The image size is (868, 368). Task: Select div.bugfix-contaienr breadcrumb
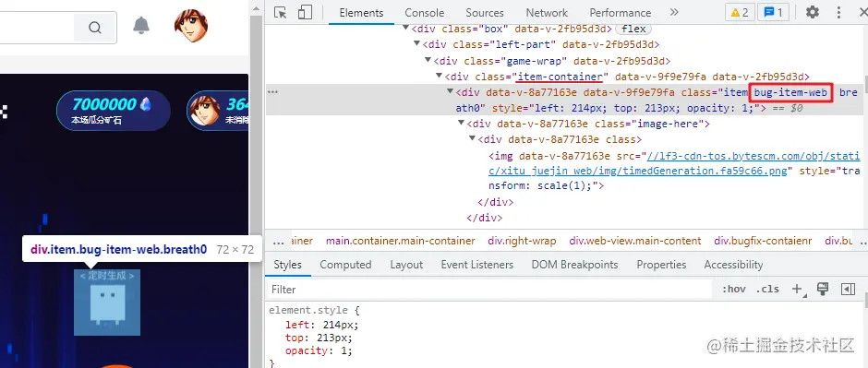click(763, 241)
